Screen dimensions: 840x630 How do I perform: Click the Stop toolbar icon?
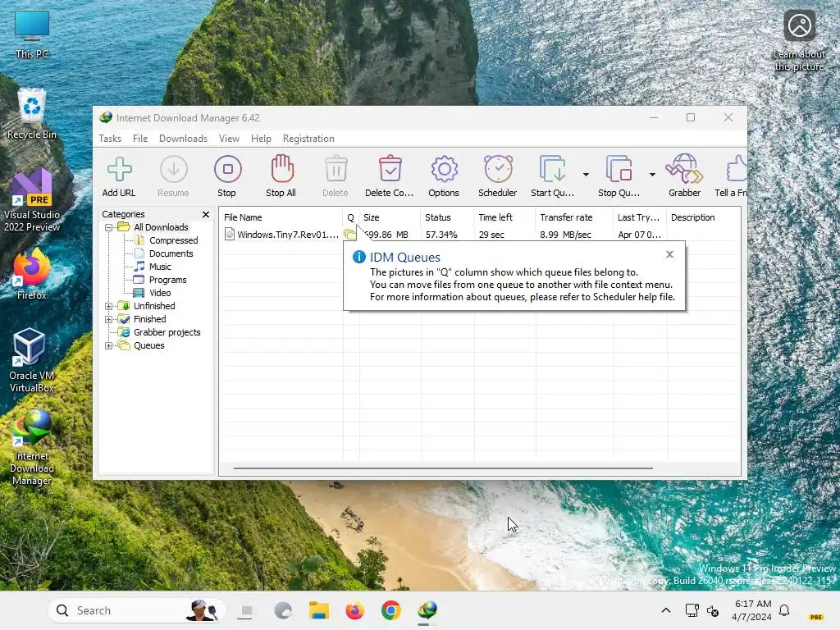pos(228,169)
